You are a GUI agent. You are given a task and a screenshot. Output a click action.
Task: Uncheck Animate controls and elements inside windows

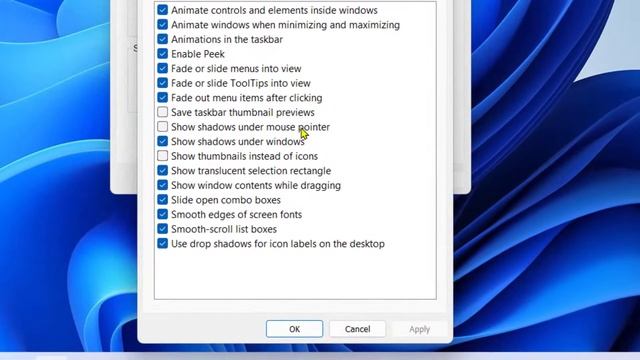pyautogui.click(x=162, y=10)
